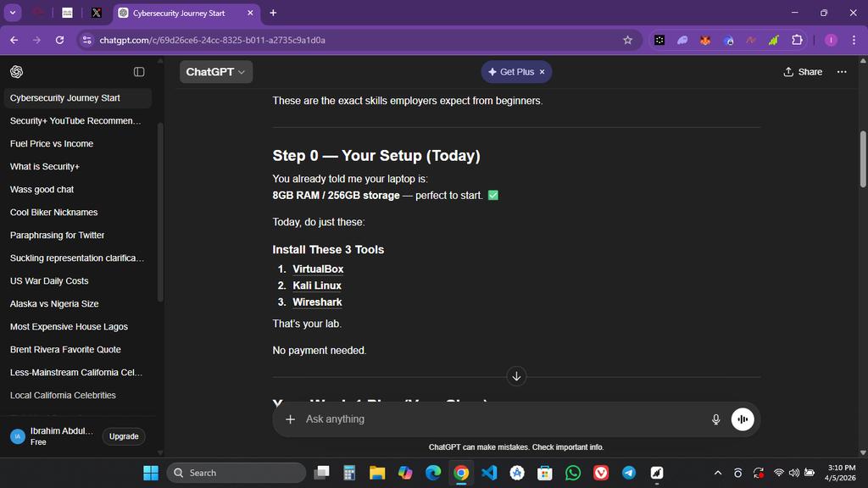This screenshot has width=868, height=488.
Task: Open the Security+ YouTube Recommen... chat
Action: click(x=77, y=120)
